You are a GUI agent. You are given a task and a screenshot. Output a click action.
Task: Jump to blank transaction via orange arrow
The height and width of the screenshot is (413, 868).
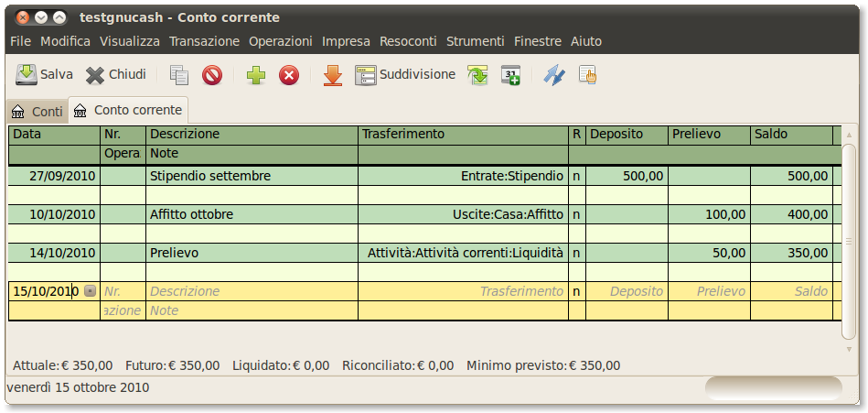click(333, 75)
